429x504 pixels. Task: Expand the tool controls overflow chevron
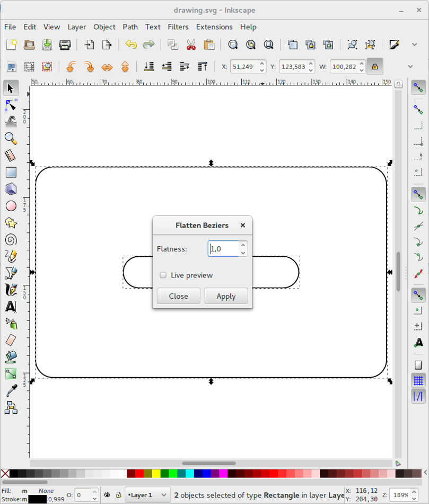[410, 66]
